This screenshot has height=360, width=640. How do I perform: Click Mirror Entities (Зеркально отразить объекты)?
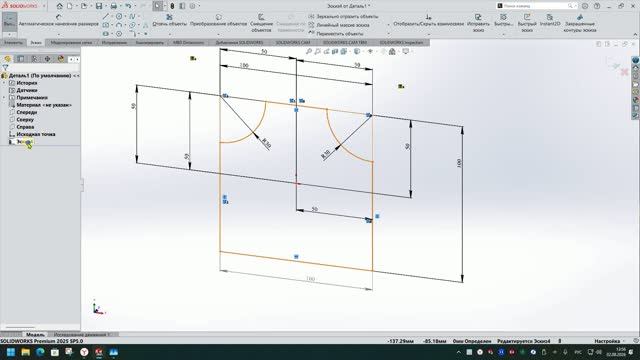[x=343, y=16]
